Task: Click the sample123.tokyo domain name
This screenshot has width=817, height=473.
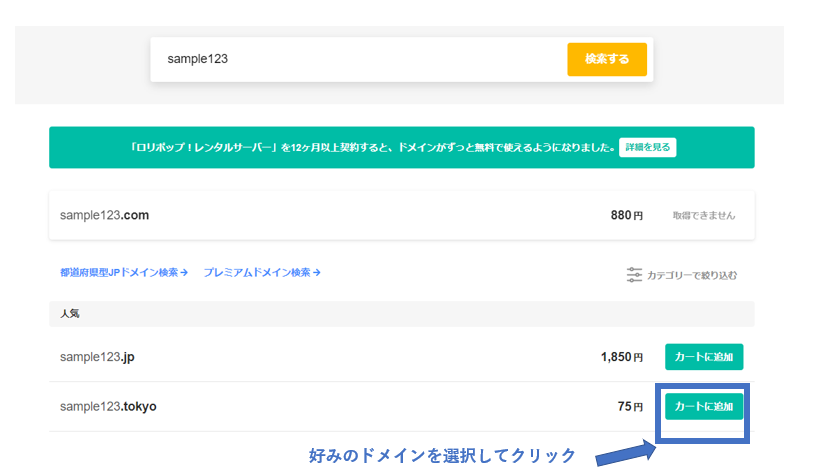Action: coord(108,406)
